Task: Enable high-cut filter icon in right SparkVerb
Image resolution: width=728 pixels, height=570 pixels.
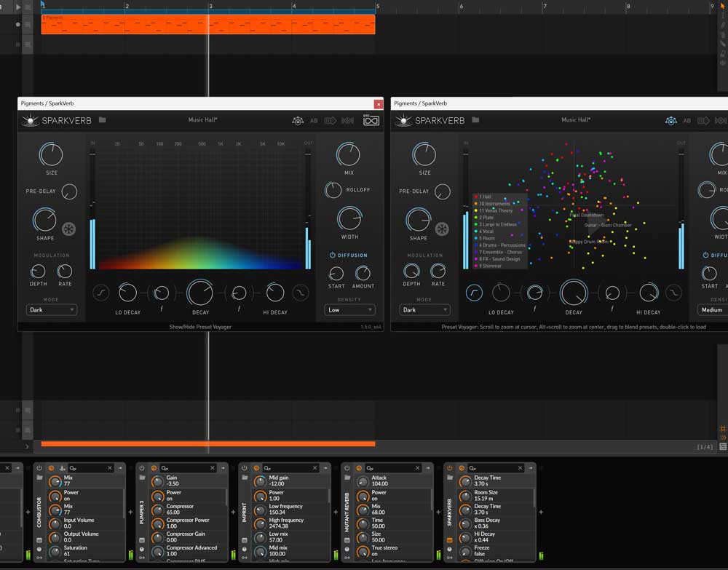Action: point(673,293)
